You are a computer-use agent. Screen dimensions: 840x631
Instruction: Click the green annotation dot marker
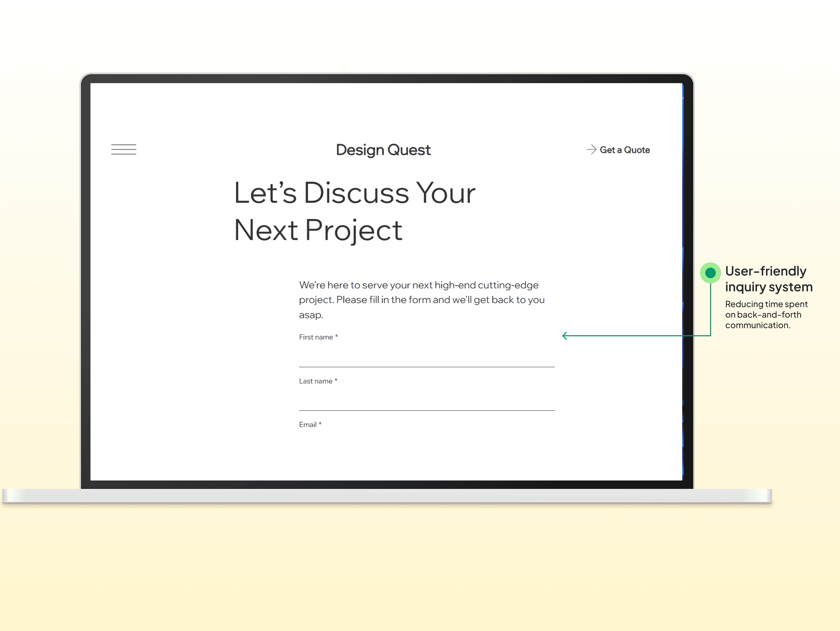pos(710,272)
